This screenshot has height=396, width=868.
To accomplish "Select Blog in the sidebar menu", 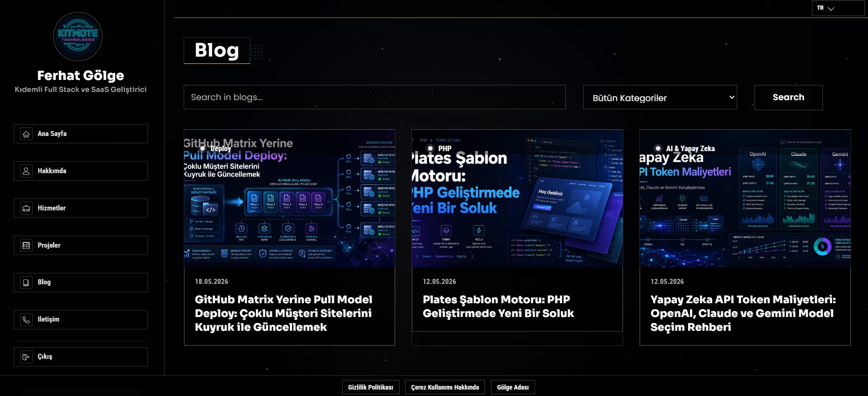I will pyautogui.click(x=81, y=283).
